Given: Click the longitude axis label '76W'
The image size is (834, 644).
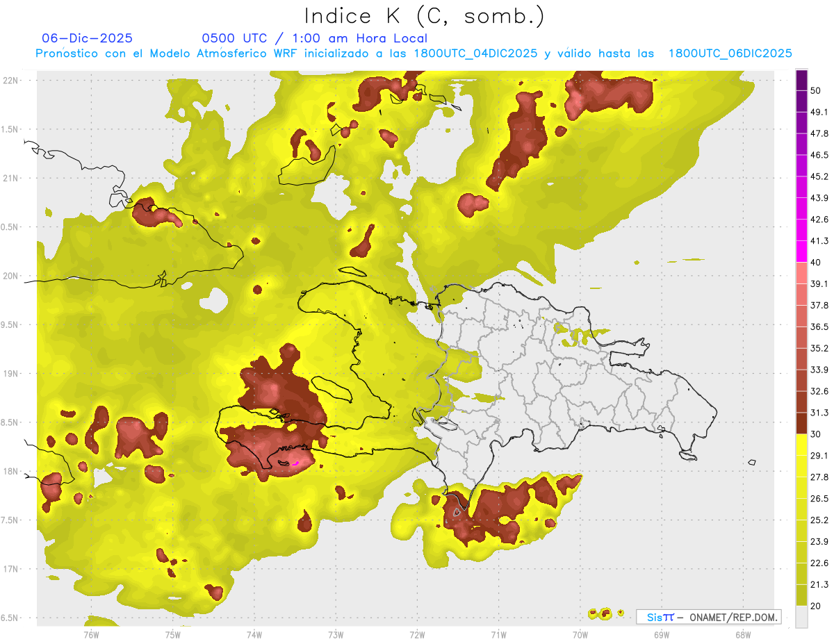Looking at the screenshot, I should coord(91,634).
